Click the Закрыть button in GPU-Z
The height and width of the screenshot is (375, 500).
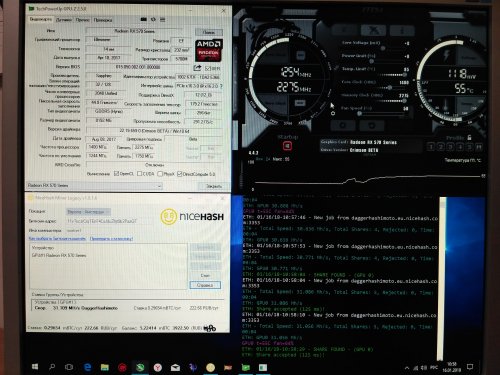click(x=214, y=186)
